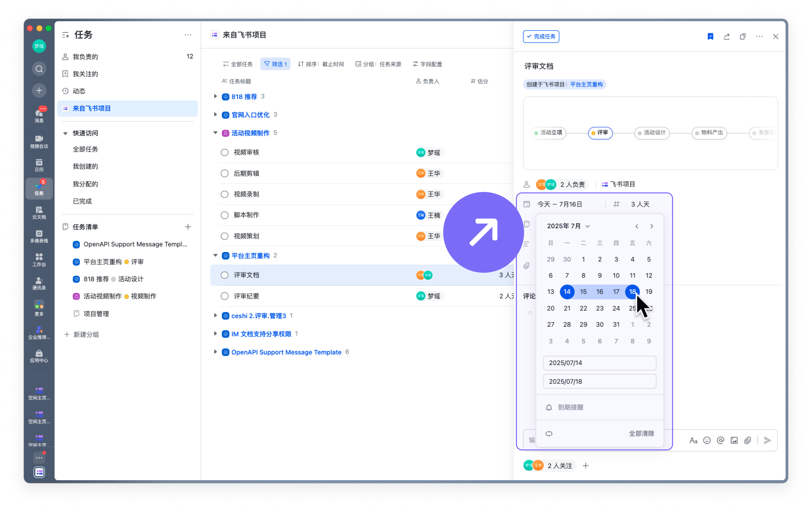This screenshot has height=512, width=812.
Task: Mark 评审纪要 task as complete
Action: 225,296
